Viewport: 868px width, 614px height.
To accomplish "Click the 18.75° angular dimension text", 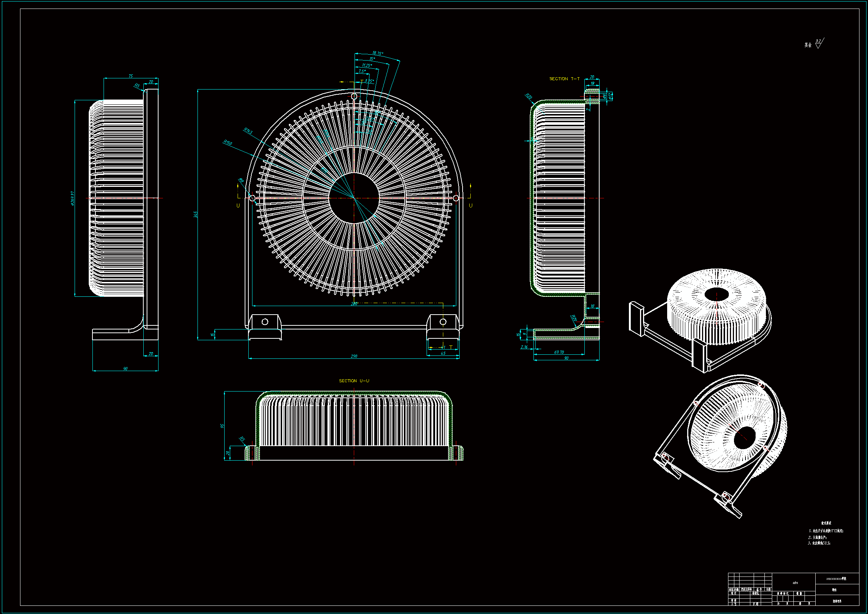I will [377, 53].
